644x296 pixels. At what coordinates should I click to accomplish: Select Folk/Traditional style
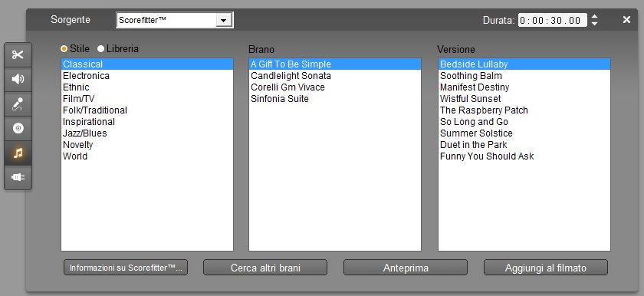tap(147, 110)
